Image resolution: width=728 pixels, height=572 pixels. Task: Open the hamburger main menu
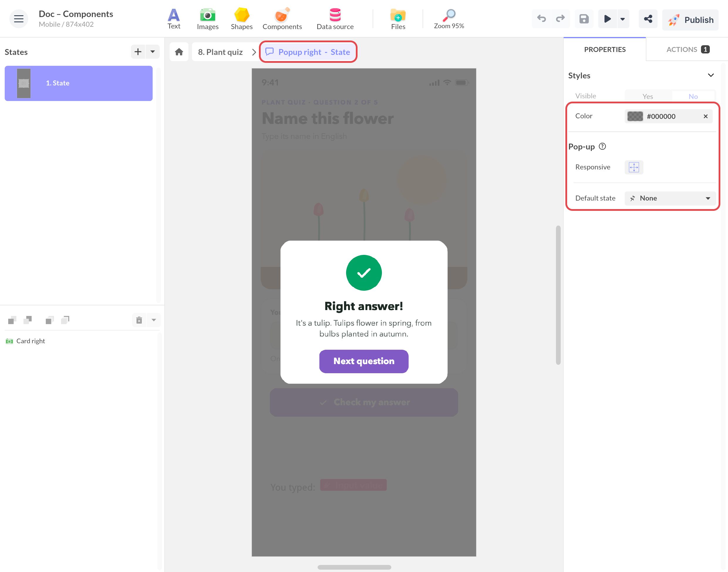tap(18, 19)
